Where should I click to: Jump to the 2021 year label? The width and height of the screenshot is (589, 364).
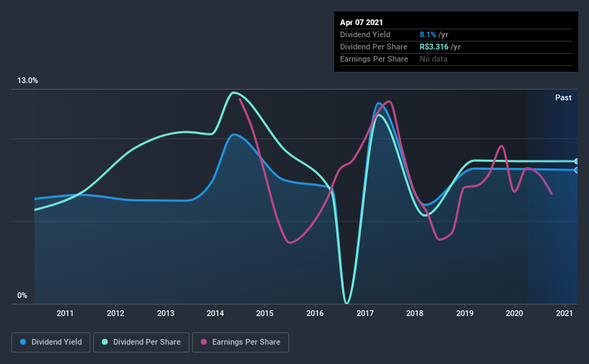coord(565,313)
